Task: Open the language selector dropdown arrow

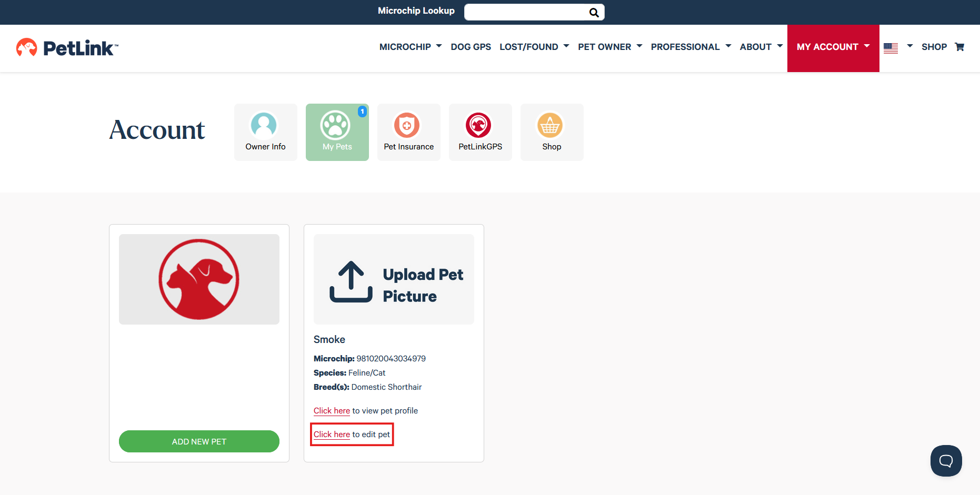Action: (909, 46)
